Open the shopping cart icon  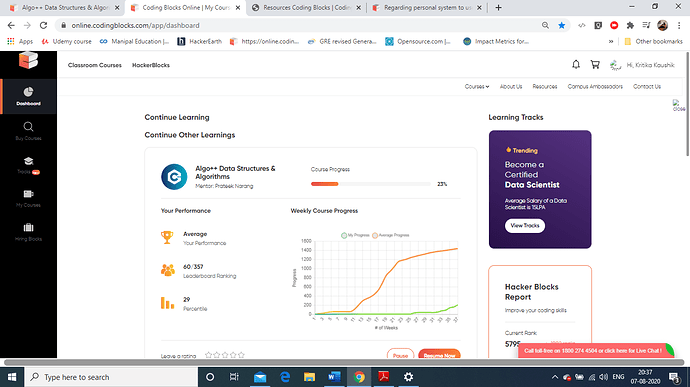tap(595, 65)
